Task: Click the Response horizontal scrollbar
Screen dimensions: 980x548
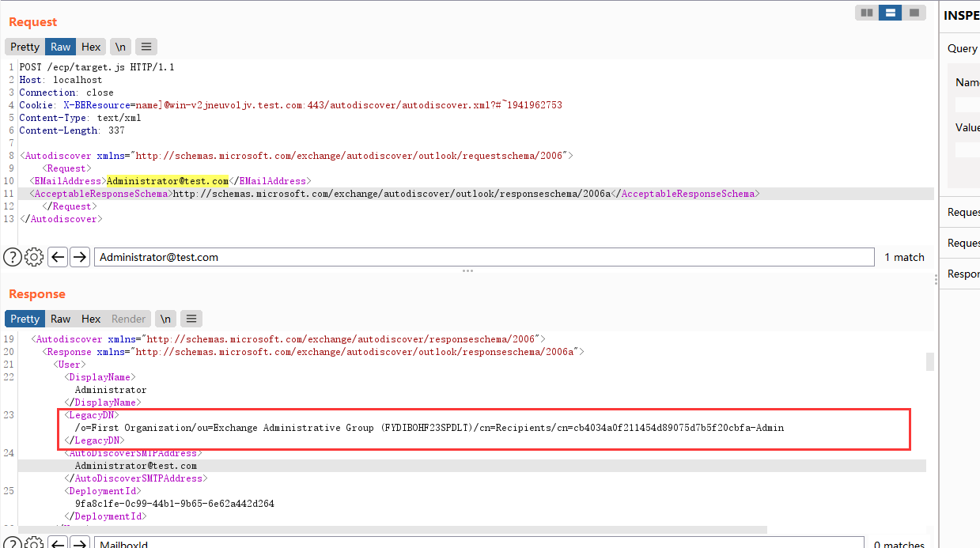Action: pyautogui.click(x=392, y=529)
